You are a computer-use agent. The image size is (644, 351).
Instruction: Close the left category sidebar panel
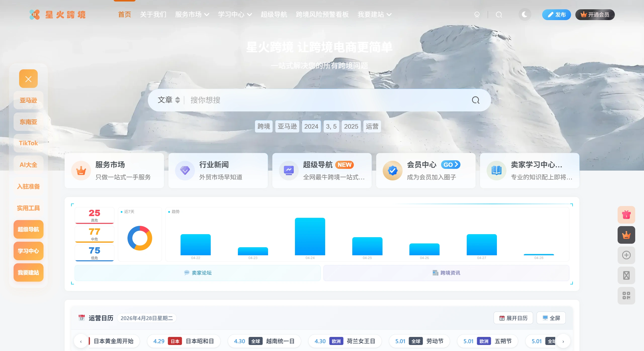click(28, 79)
